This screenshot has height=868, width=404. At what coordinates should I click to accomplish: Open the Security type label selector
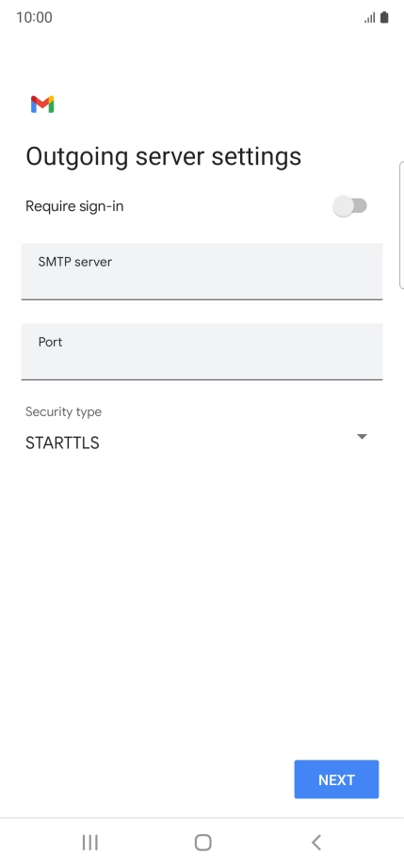pyautogui.click(x=64, y=411)
